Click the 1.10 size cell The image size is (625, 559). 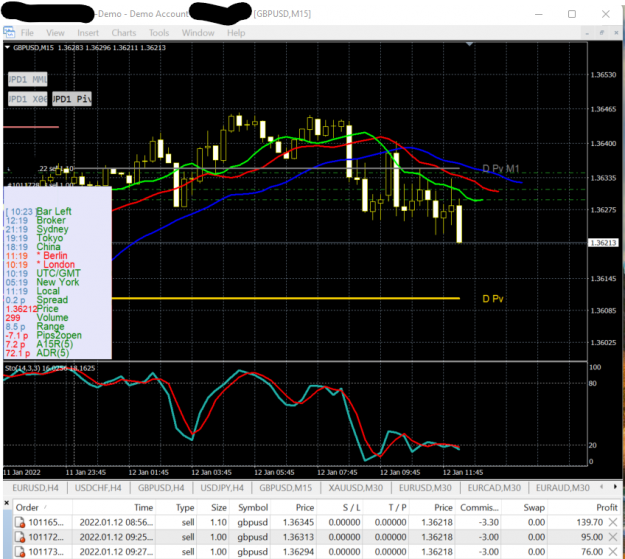point(218,522)
